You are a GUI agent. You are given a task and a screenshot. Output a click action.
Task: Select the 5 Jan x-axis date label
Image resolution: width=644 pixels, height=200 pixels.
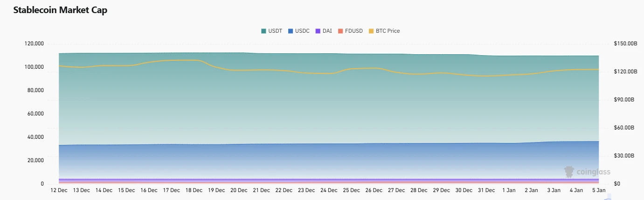point(598,190)
